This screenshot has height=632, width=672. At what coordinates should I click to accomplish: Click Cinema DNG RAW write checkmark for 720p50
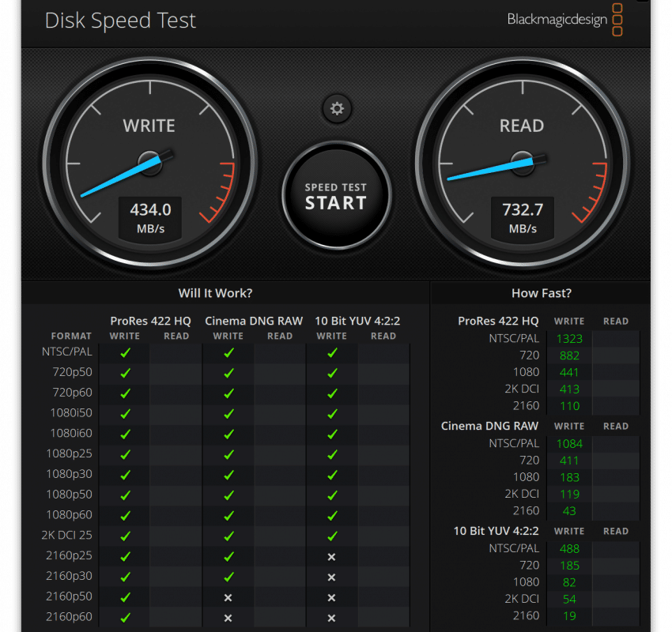pos(228,373)
